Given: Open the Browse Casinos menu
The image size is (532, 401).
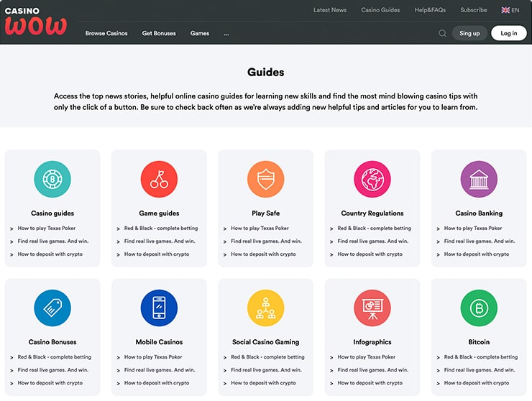Looking at the screenshot, I should tap(106, 34).
